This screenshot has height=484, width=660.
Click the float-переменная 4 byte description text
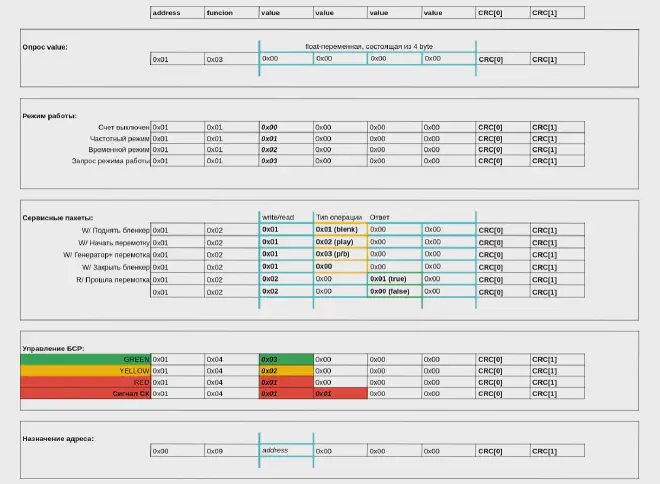[x=367, y=46]
